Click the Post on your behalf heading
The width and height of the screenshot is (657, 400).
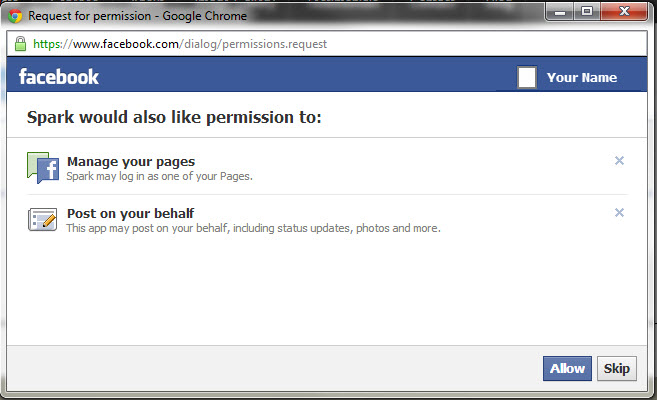pyautogui.click(x=130, y=213)
